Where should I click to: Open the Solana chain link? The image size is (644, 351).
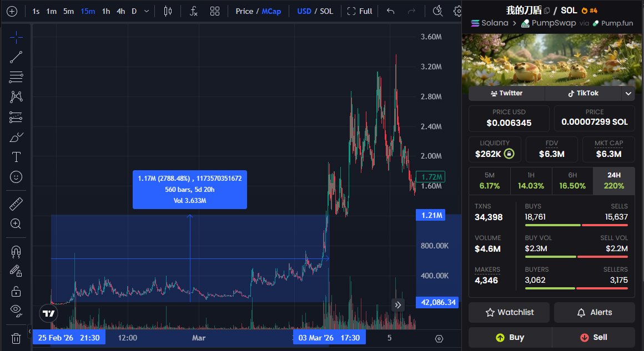click(x=490, y=23)
